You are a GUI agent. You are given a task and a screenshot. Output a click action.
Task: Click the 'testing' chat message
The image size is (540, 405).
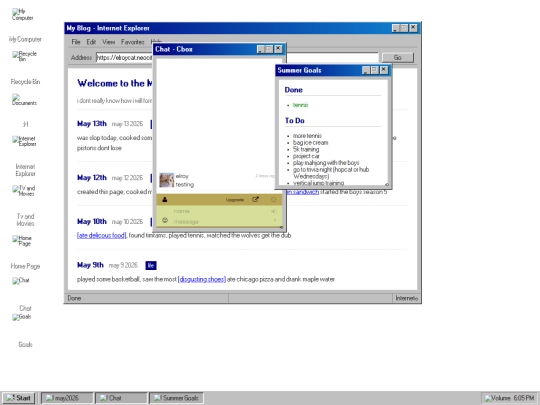pyautogui.click(x=185, y=185)
